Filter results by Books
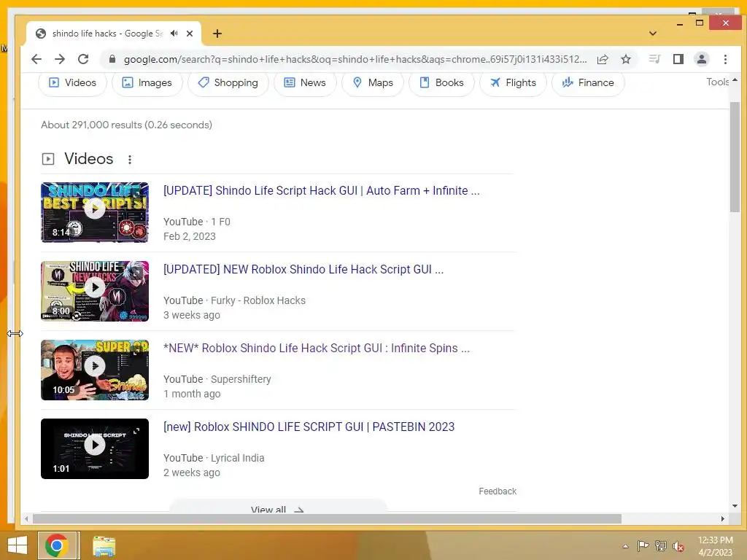This screenshot has height=560, width=747. (441, 83)
